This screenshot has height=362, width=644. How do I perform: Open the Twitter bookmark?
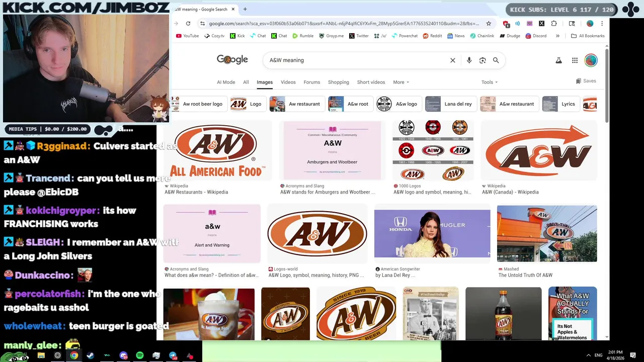click(x=359, y=36)
